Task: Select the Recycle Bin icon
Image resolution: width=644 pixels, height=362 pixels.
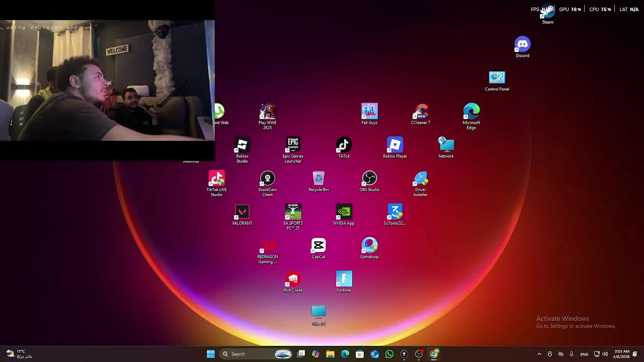Action: [318, 182]
